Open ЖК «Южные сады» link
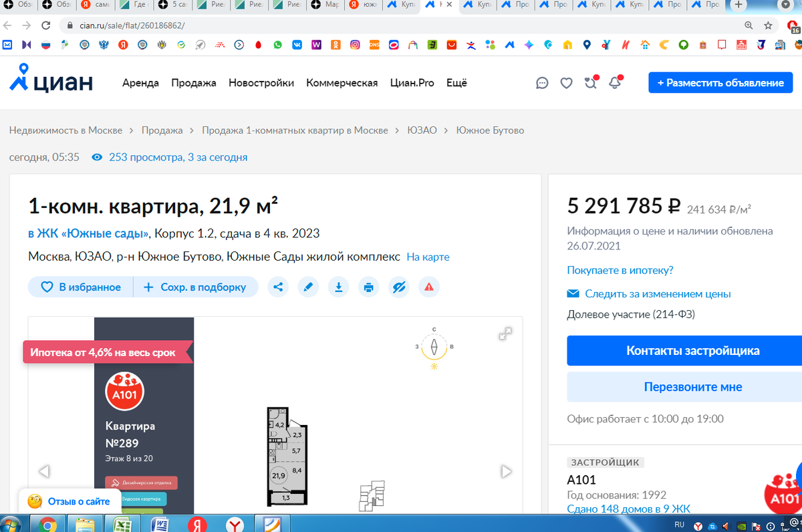Image resolution: width=802 pixels, height=532 pixels. click(x=89, y=234)
